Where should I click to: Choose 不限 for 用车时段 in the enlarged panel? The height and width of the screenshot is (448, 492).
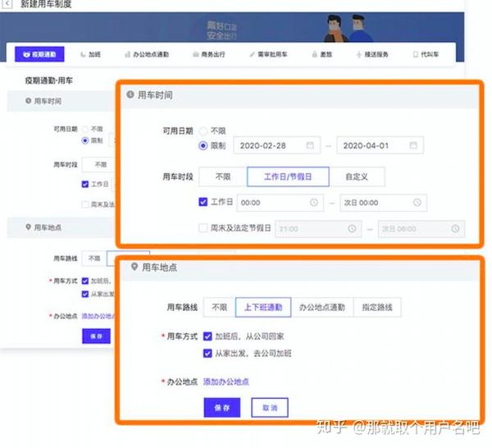[223, 176]
